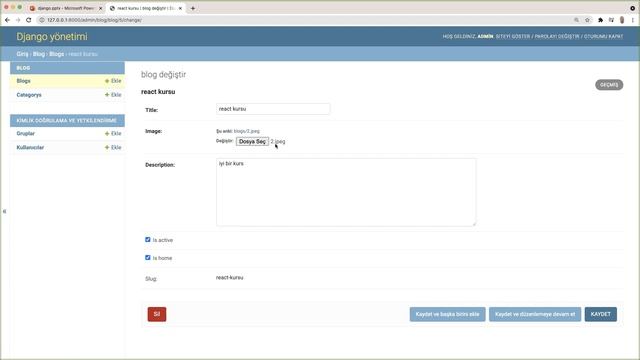Click into the Title input field
The width and height of the screenshot is (640, 360).
[x=273, y=109]
